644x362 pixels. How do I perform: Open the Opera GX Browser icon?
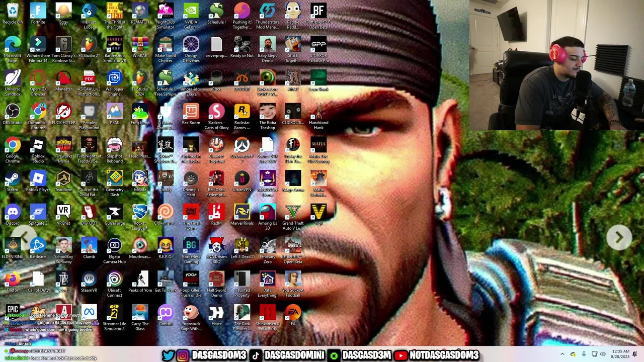(x=38, y=83)
